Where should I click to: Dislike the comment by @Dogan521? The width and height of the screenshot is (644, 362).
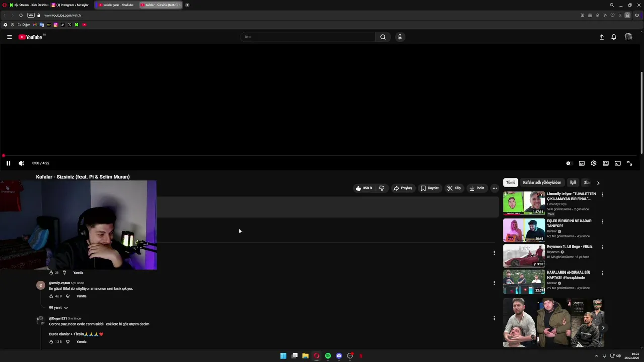point(68,342)
